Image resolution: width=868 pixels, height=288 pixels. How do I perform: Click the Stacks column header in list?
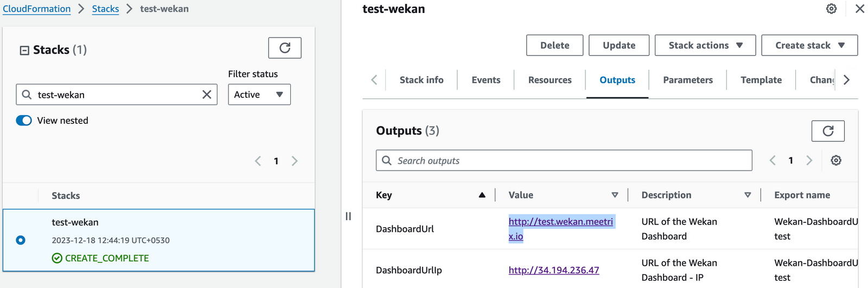point(66,196)
